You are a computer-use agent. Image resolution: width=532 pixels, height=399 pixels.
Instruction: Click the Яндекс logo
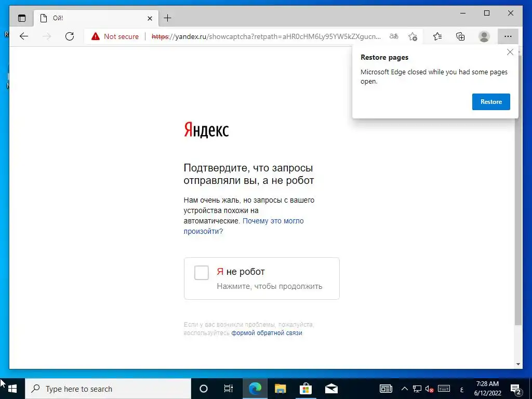(206, 130)
